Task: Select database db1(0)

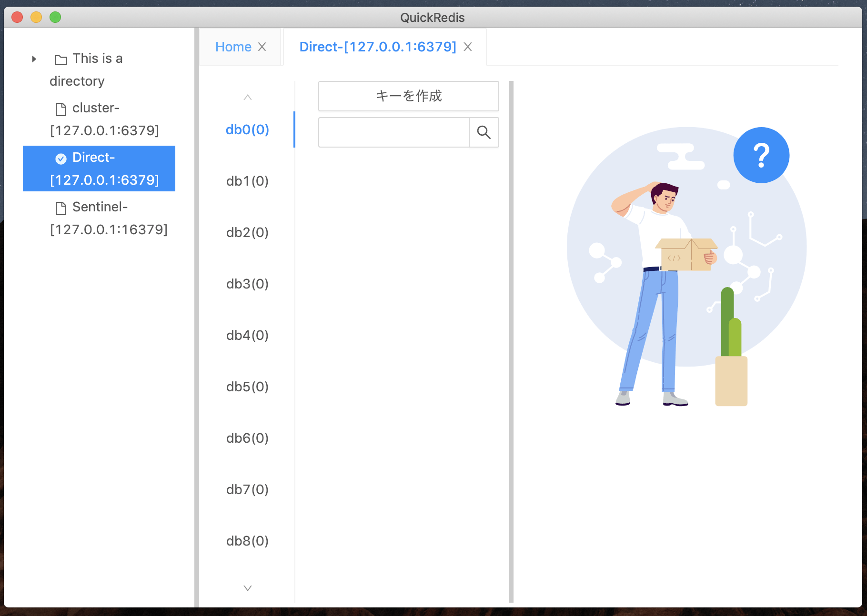Action: pyautogui.click(x=247, y=181)
